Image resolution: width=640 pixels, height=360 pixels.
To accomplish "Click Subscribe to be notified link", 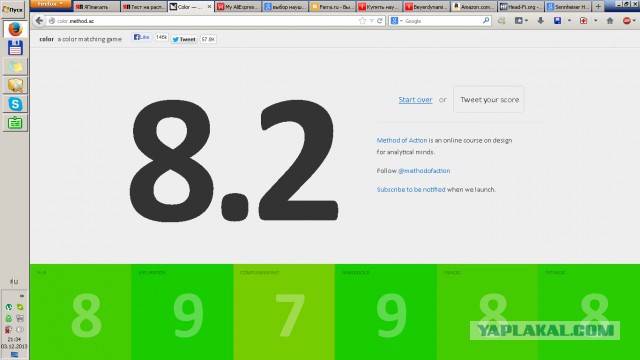I will coord(411,189).
